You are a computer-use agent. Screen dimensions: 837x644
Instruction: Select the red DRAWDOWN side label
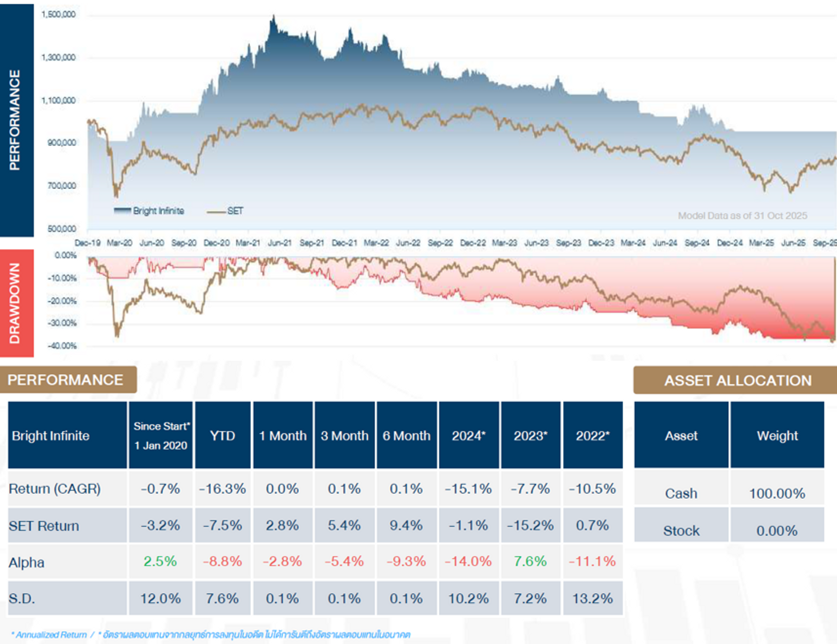(15, 303)
